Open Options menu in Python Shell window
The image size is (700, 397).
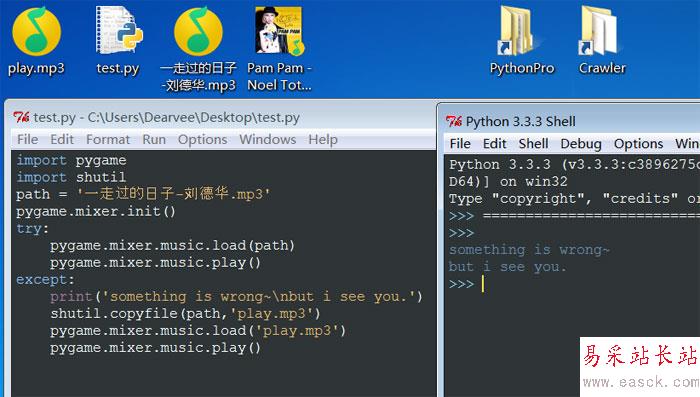click(x=638, y=144)
